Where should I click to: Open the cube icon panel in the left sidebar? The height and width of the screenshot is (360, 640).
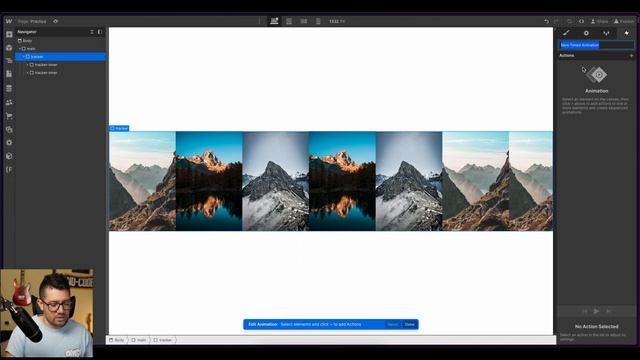9,156
